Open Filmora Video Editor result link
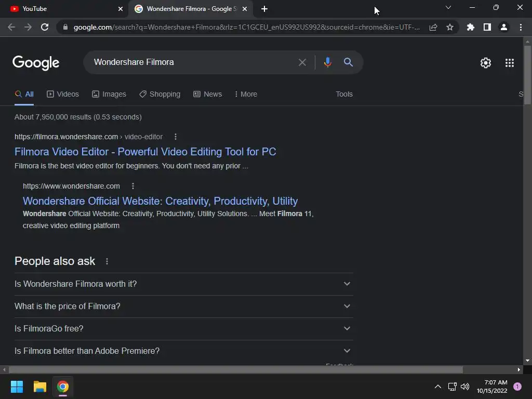 145,152
